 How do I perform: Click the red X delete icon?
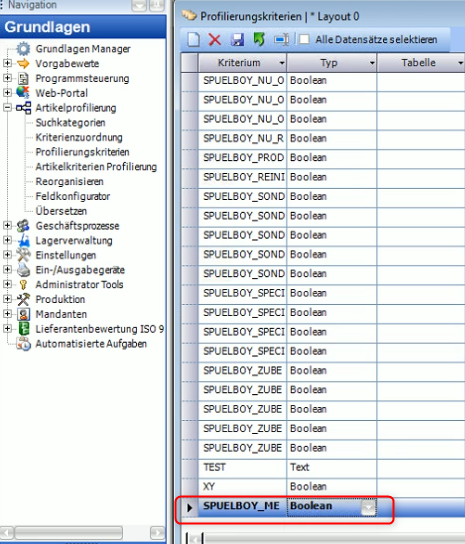pyautogui.click(x=215, y=40)
